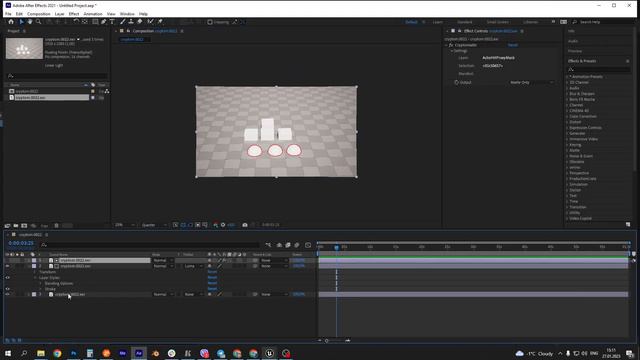
Task: Open the Composition menu
Action: (x=38, y=14)
